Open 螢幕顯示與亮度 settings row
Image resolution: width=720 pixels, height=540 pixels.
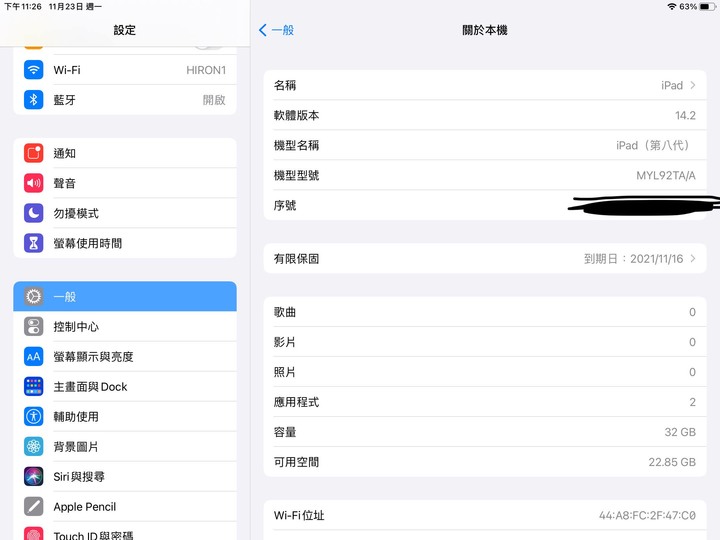(125, 356)
